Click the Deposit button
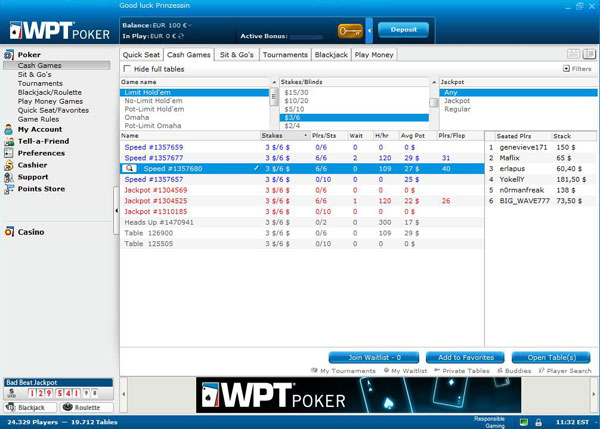The height and width of the screenshot is (429, 600). coord(403,30)
